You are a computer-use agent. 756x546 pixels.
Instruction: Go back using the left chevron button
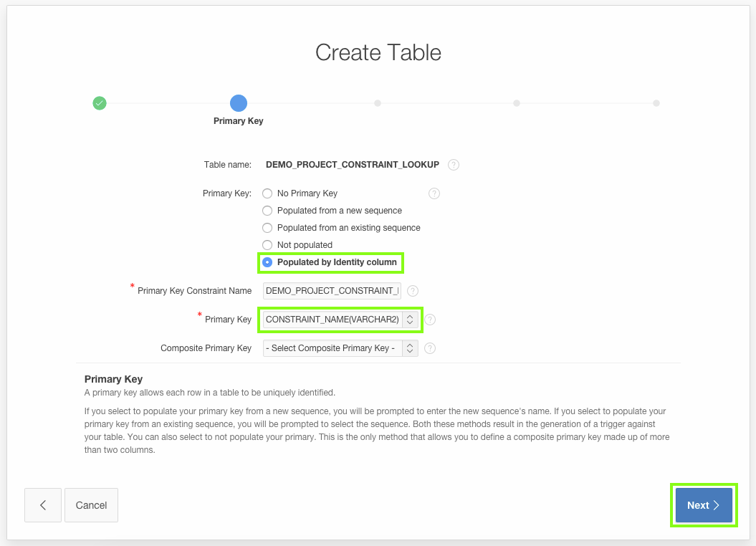click(43, 505)
